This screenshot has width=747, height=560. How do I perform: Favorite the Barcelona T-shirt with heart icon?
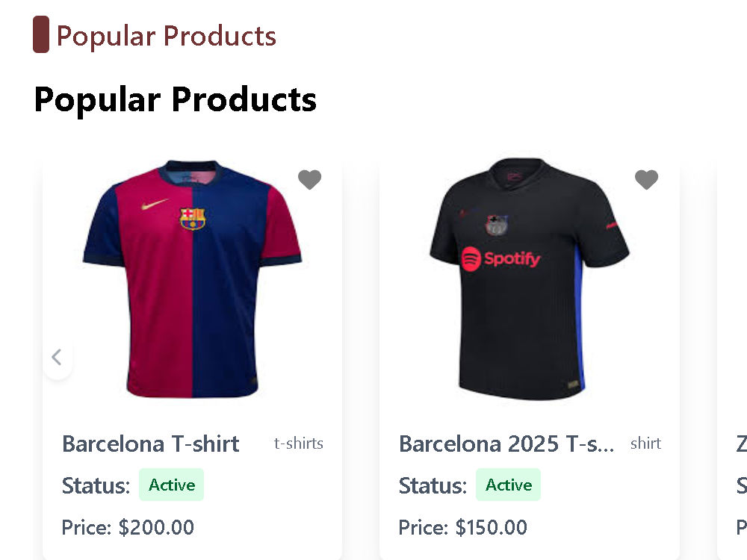(x=310, y=179)
